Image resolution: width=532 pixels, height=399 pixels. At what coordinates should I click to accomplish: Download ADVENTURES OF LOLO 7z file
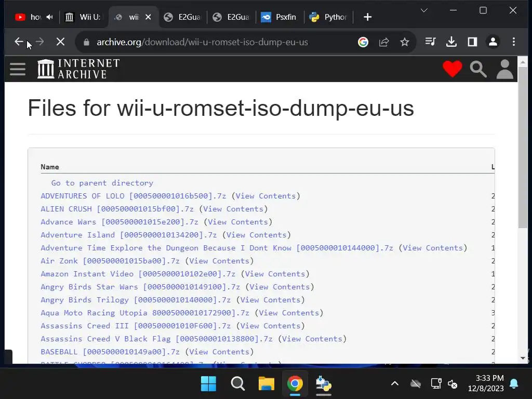tap(134, 196)
